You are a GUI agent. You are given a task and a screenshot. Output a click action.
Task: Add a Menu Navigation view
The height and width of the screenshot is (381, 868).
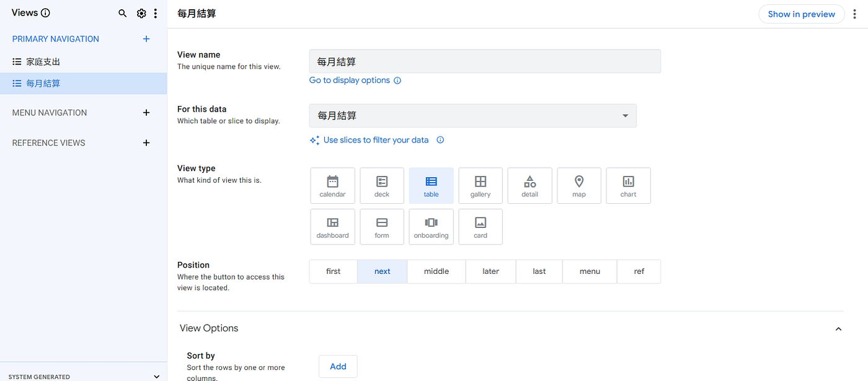pyautogui.click(x=146, y=113)
